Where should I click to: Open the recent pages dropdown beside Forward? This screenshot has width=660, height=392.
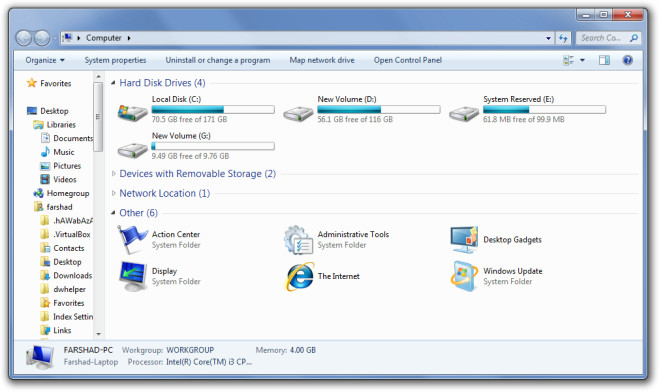click(x=55, y=39)
